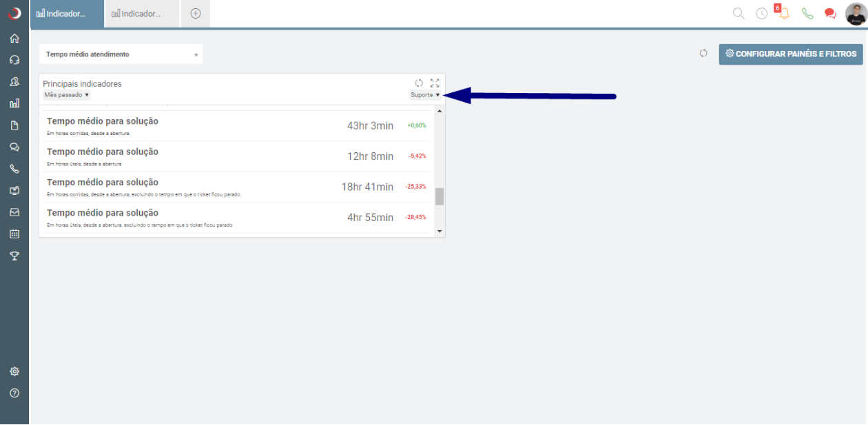Go to the home icon in sidebar
Viewport: 868px width, 425px height.
point(14,39)
